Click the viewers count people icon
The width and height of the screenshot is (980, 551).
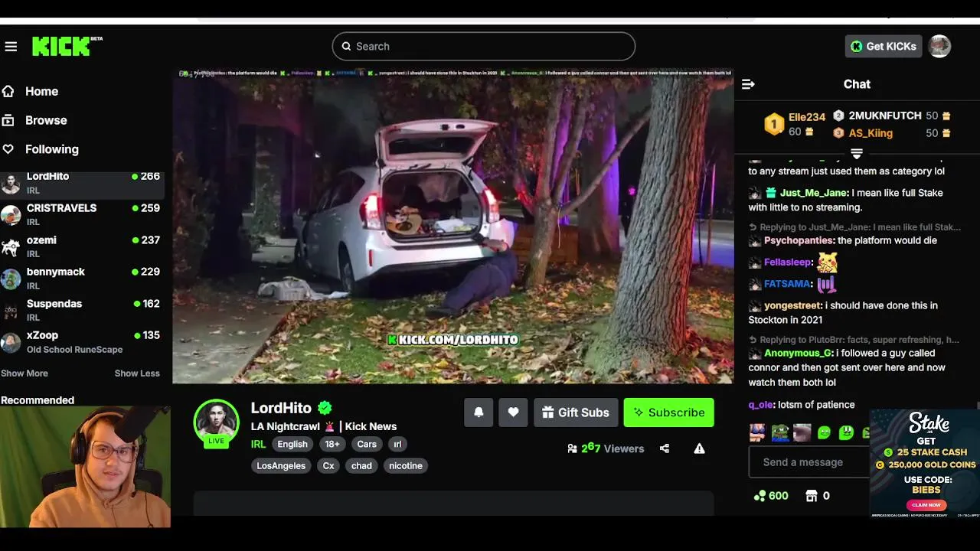[x=572, y=448]
